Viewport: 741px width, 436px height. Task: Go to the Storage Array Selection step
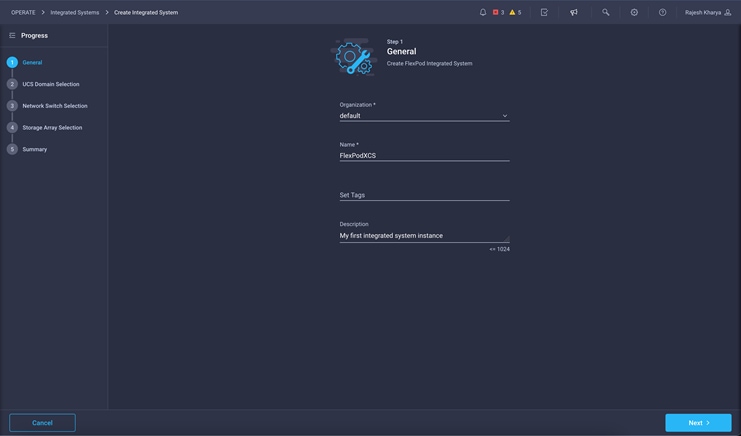point(52,128)
